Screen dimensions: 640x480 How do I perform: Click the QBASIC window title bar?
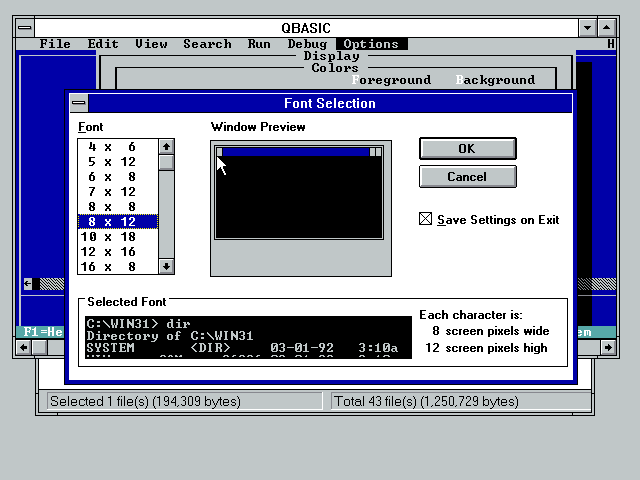[306, 28]
